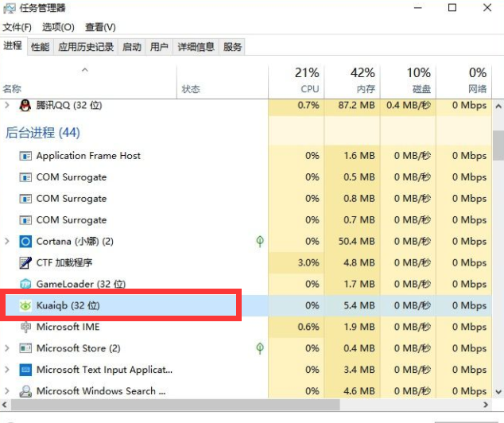The image size is (504, 423).
Task: Select the 进程 tab
Action: (x=13, y=46)
